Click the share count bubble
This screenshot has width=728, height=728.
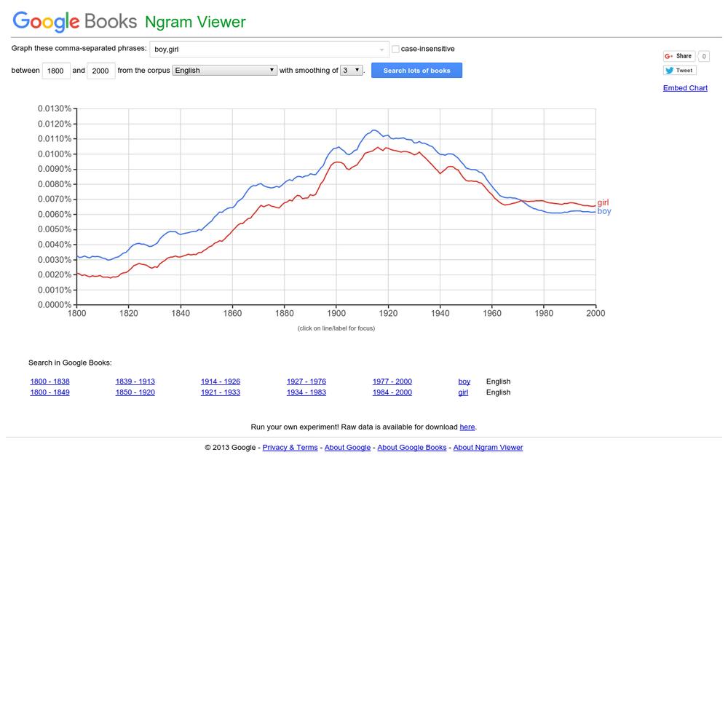tap(704, 56)
